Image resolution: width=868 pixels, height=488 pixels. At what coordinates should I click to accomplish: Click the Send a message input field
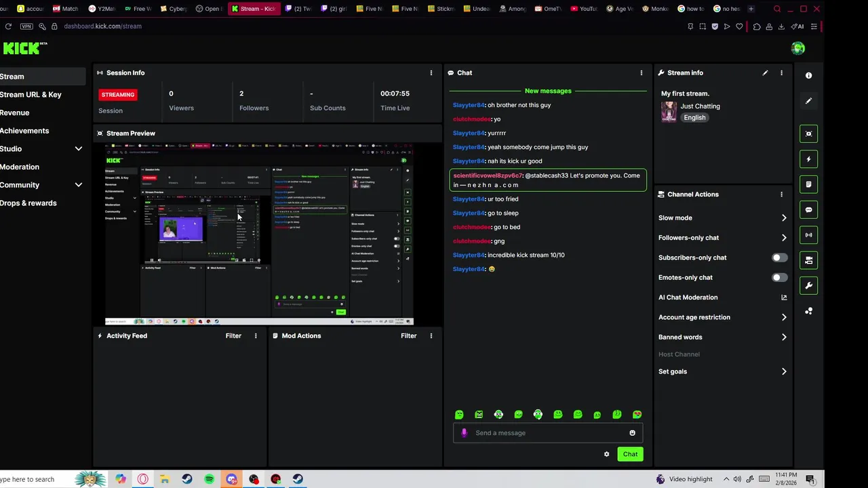[548, 433]
